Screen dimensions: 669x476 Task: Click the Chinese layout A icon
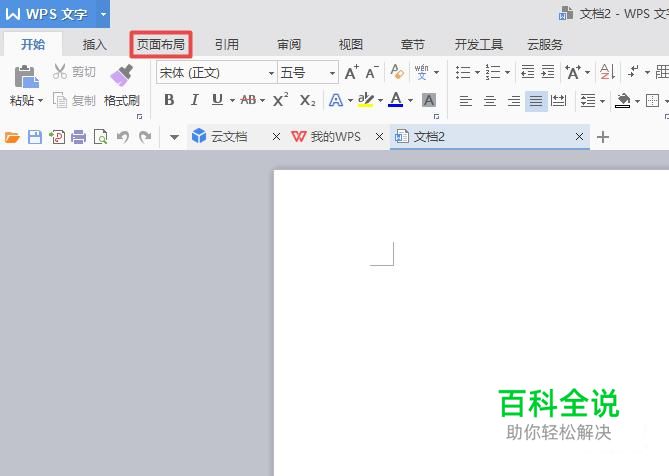tap(573, 72)
